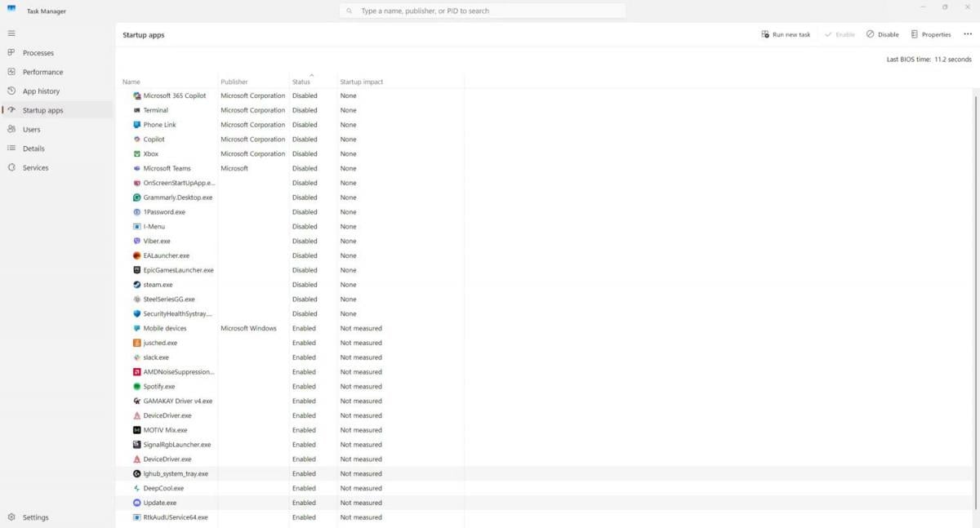Open Services via its sidebar icon
The height and width of the screenshot is (528, 980).
click(11, 167)
